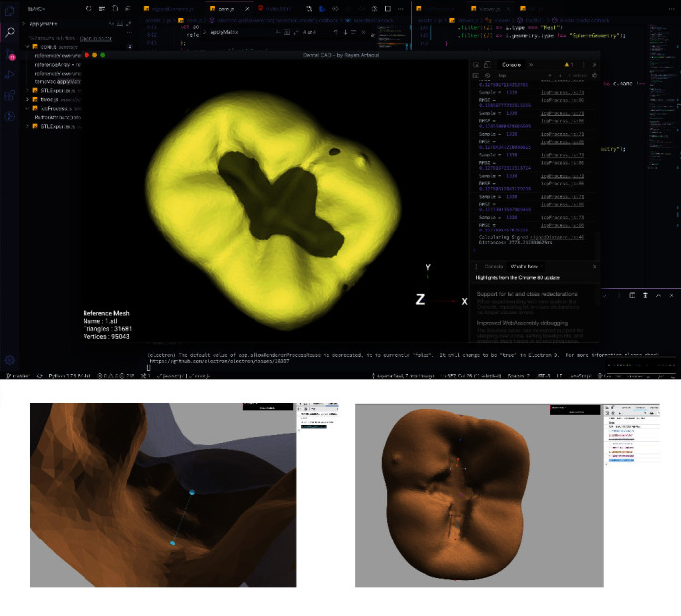Switch to the index.html editor tab
Image resolution: width=681 pixels, height=616 pixels.
274,9
